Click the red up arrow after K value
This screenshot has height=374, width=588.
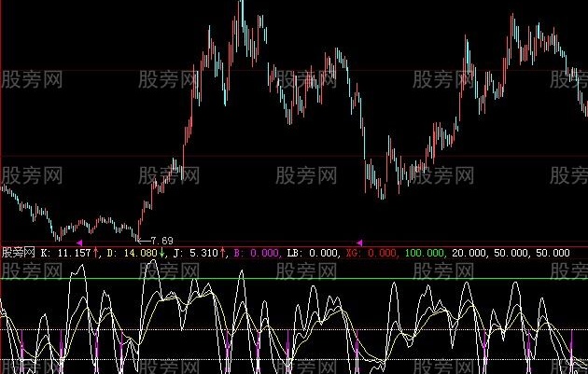pyautogui.click(x=95, y=253)
